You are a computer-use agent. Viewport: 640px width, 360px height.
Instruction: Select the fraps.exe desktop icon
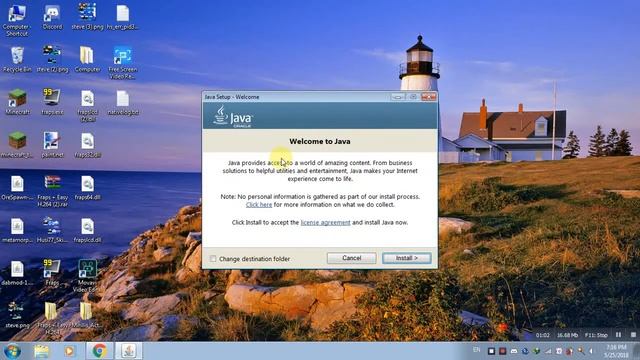52,102
